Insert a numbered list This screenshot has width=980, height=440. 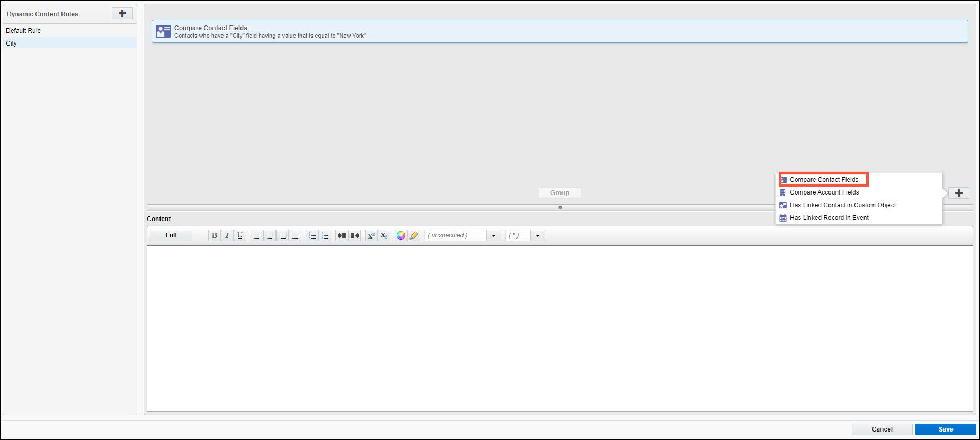pos(312,235)
